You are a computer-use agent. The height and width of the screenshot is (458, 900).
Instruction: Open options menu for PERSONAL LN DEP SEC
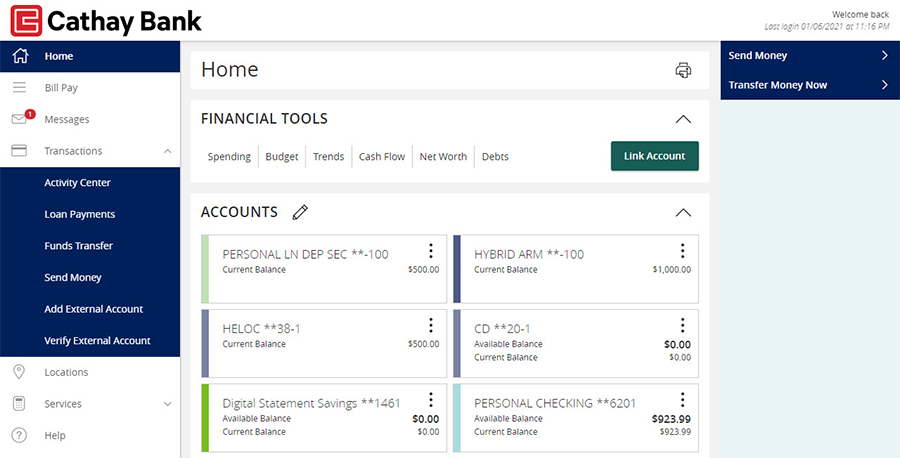click(430, 251)
